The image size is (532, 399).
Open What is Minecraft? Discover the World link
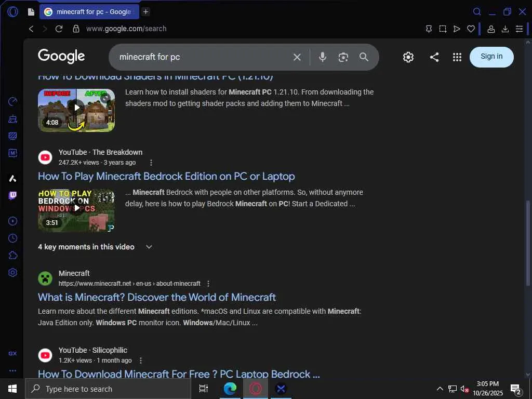(x=157, y=297)
